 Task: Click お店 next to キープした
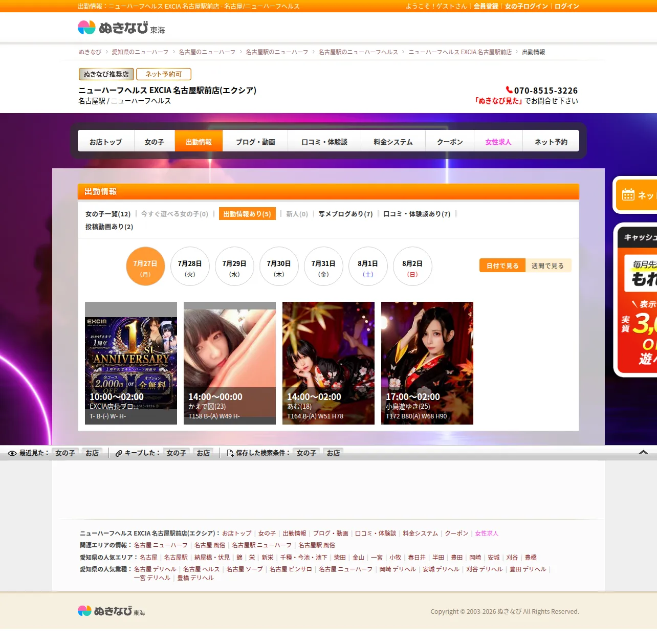[x=203, y=453]
